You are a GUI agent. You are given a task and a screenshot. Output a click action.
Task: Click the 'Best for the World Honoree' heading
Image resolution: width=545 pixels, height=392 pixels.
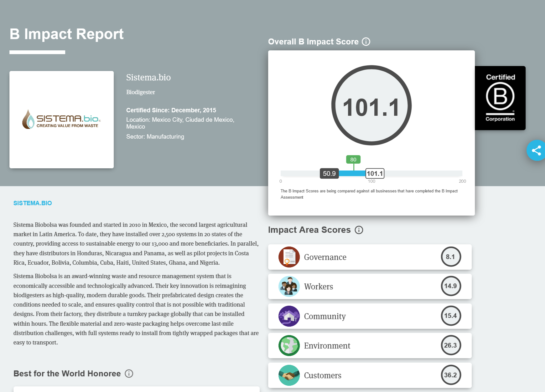[x=67, y=374]
